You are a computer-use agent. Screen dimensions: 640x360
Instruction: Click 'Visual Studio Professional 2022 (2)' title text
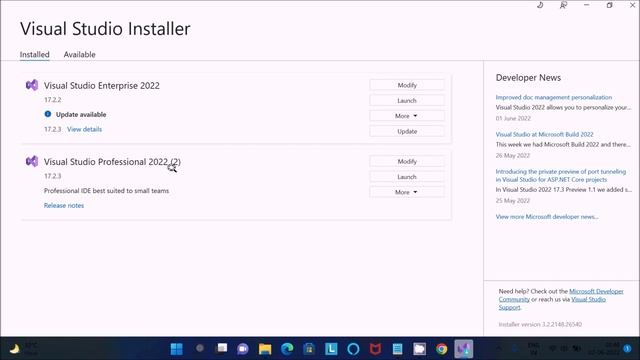[112, 162]
